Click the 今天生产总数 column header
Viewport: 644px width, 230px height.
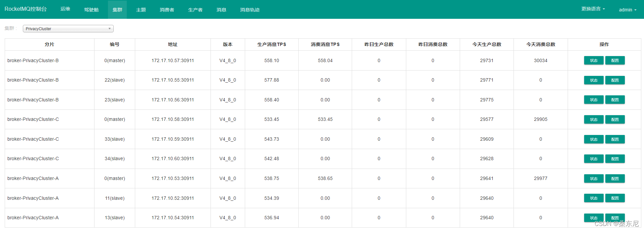coord(487,44)
